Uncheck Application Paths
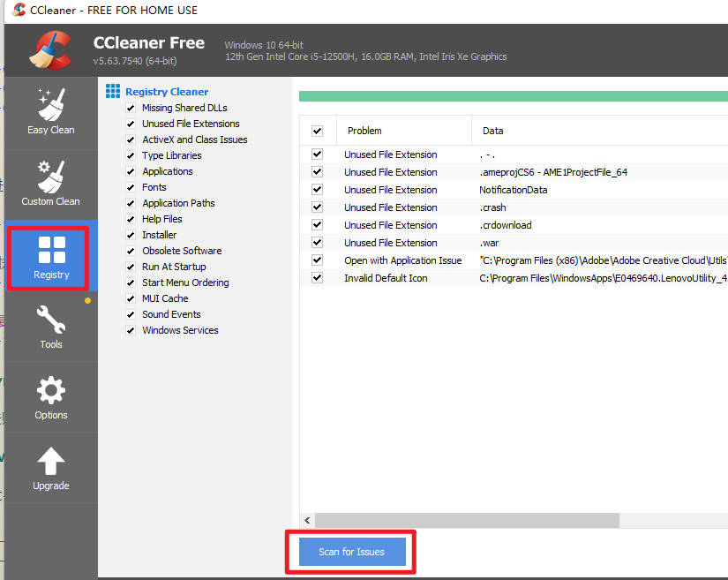 tap(131, 203)
